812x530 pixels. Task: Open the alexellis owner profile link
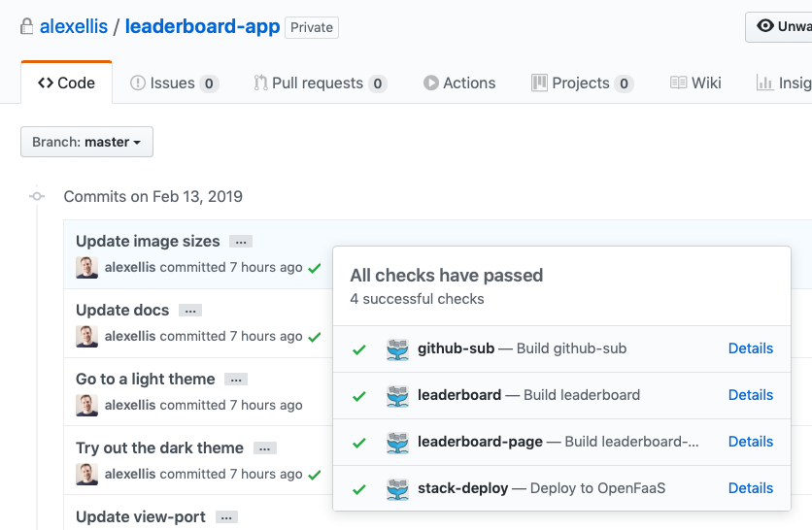pyautogui.click(x=74, y=27)
